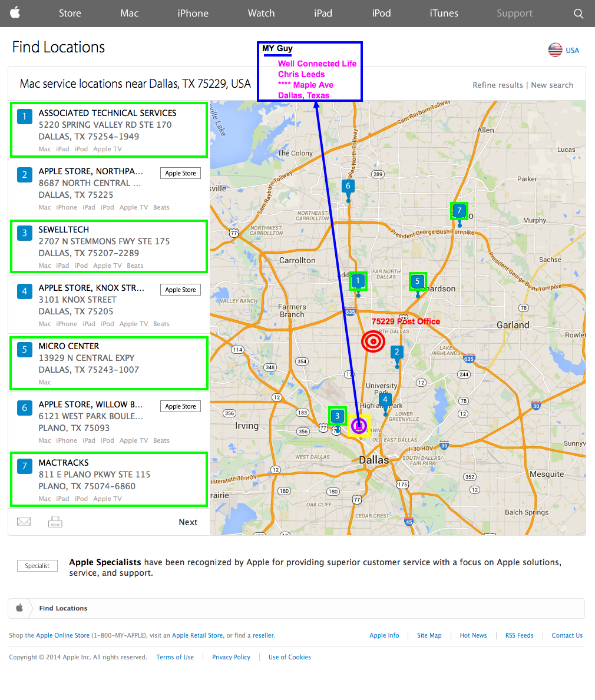This screenshot has height=700, width=595.
Task: Click the Garland label on the map
Action: coord(513,325)
